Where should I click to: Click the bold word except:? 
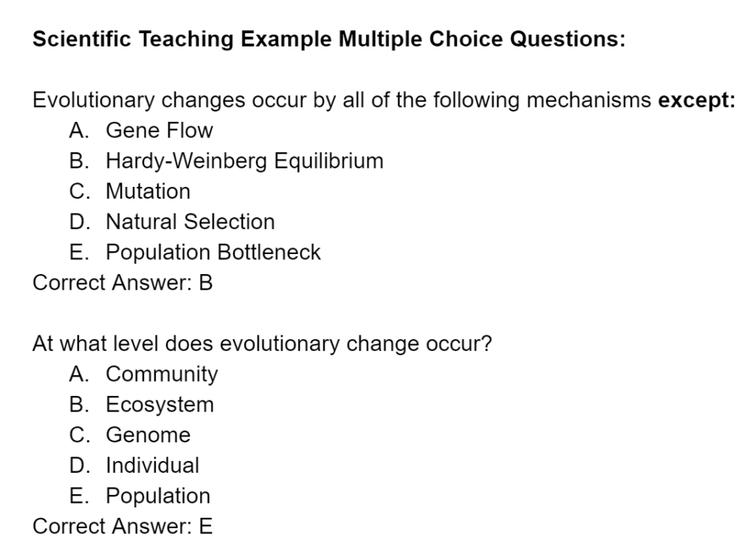697,100
